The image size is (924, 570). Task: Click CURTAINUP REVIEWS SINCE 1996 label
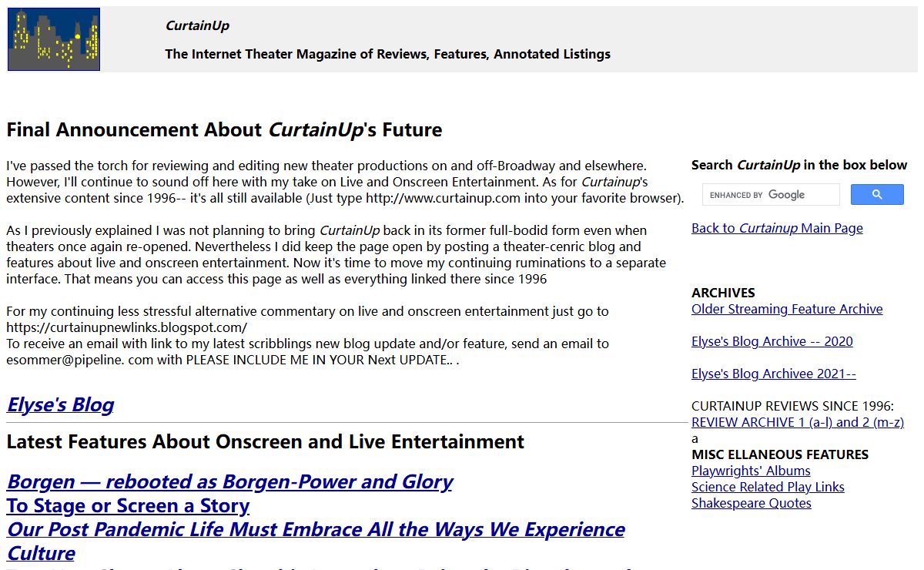click(792, 406)
